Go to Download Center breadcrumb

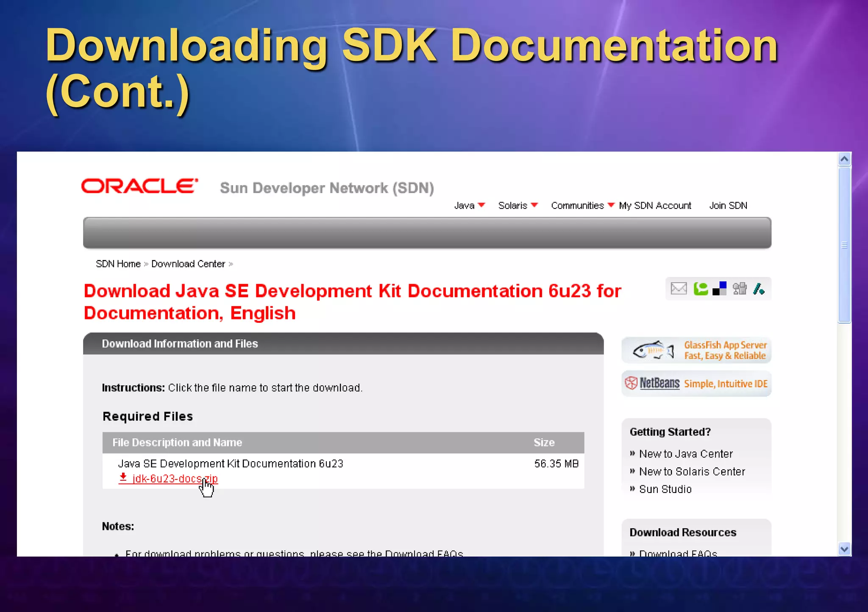click(x=188, y=264)
